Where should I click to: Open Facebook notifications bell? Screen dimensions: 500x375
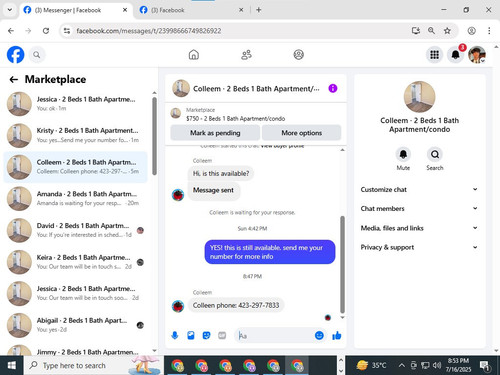click(x=456, y=55)
